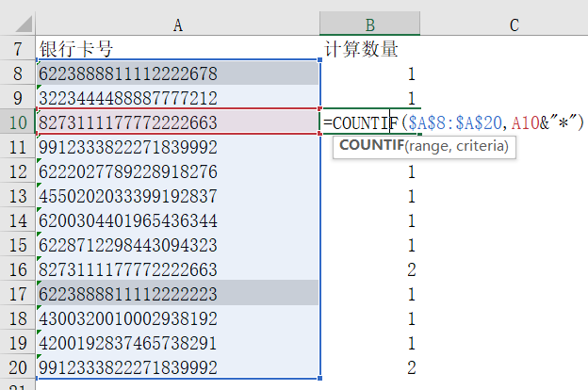Click the range argument in COUNTIF tooltip
Screen dimensions: 588x390
[430, 146]
